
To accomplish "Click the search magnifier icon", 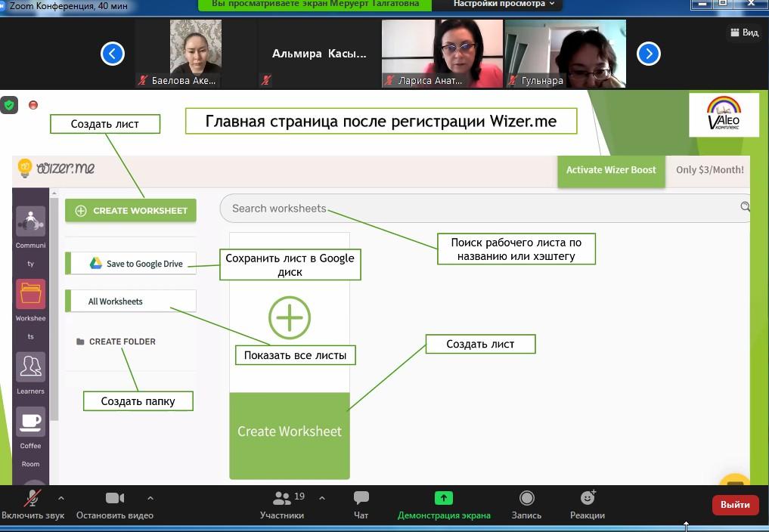I will point(745,207).
